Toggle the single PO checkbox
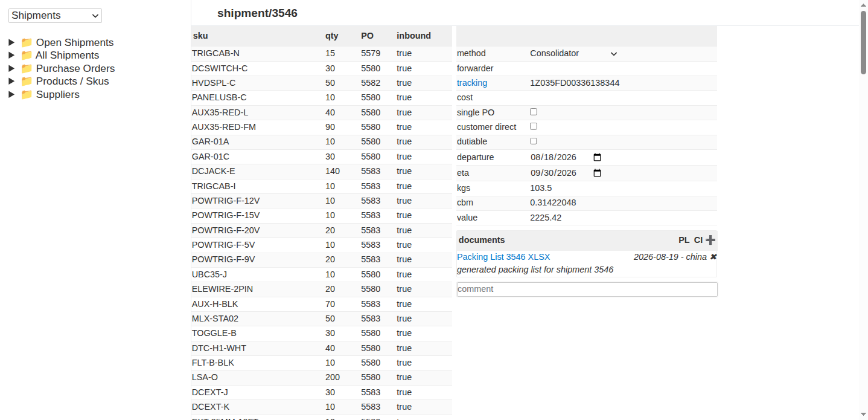This screenshot has height=420, width=868. pos(534,112)
